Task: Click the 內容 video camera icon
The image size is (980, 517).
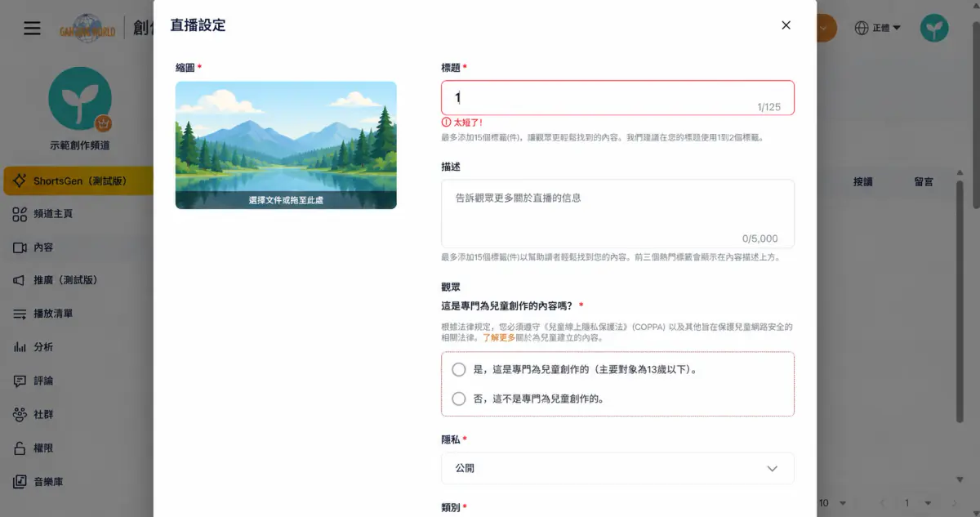Action: pyautogui.click(x=20, y=247)
